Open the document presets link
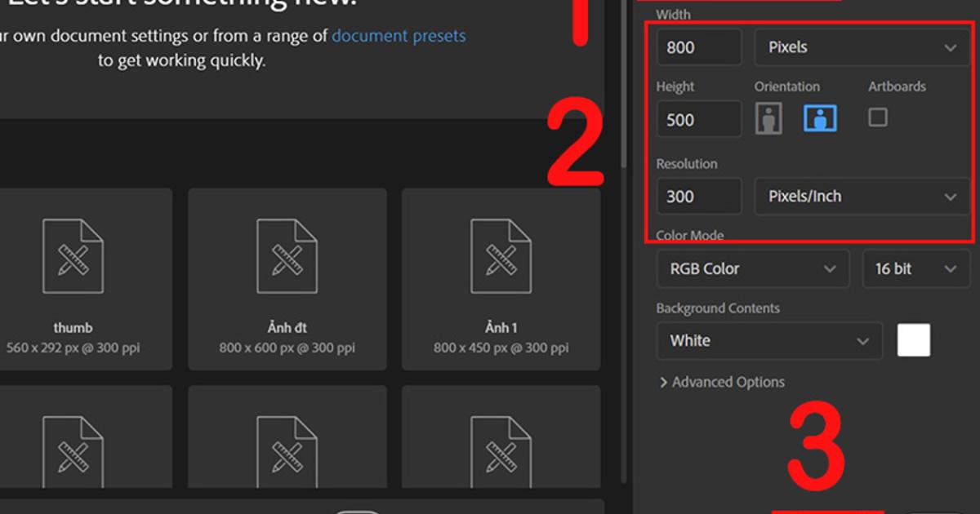Screen dimensions: 980x514 pyautogui.click(x=399, y=36)
